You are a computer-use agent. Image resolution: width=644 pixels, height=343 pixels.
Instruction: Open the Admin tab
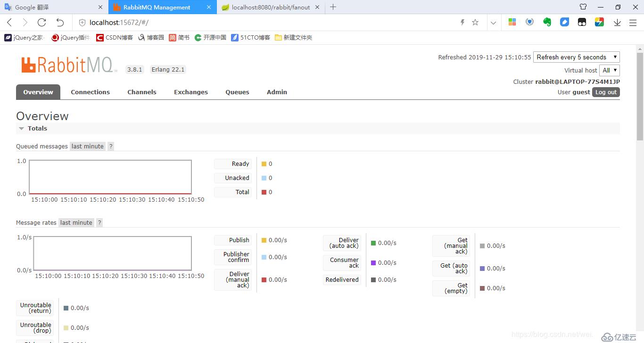[x=277, y=92]
